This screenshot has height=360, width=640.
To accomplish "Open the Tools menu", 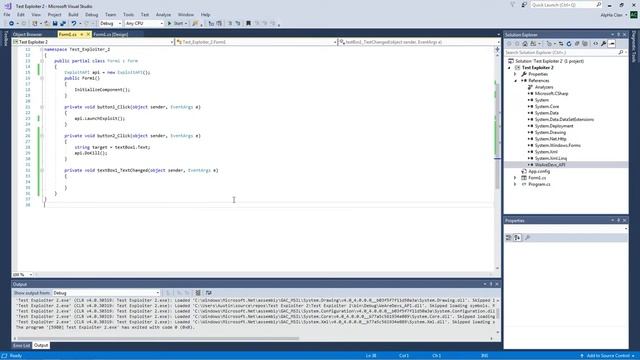I will [128, 15].
